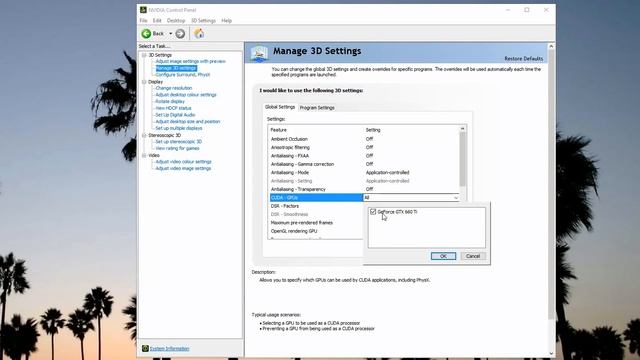Open Adjust desktop size and position

[x=188, y=122]
